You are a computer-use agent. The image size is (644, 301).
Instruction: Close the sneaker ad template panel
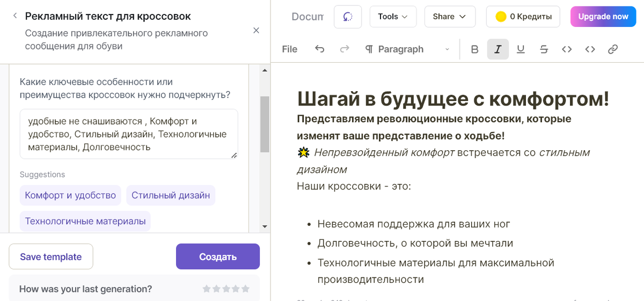click(257, 31)
